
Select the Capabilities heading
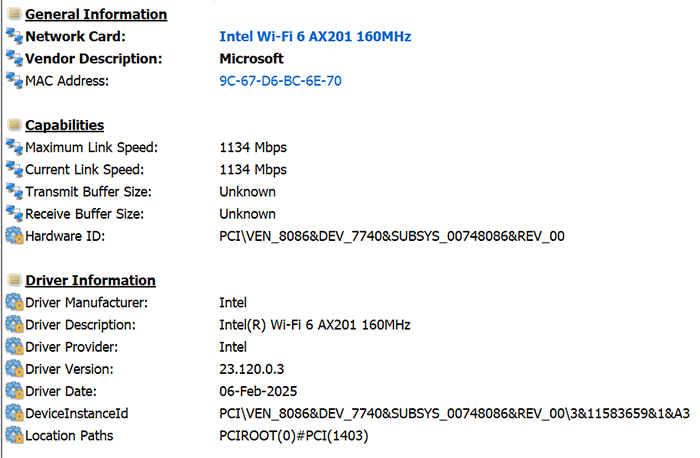[64, 125]
